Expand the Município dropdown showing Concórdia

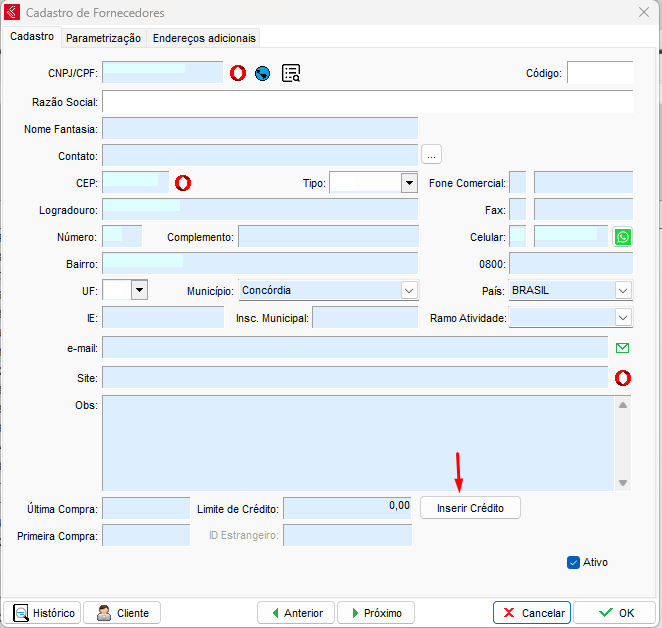point(408,290)
